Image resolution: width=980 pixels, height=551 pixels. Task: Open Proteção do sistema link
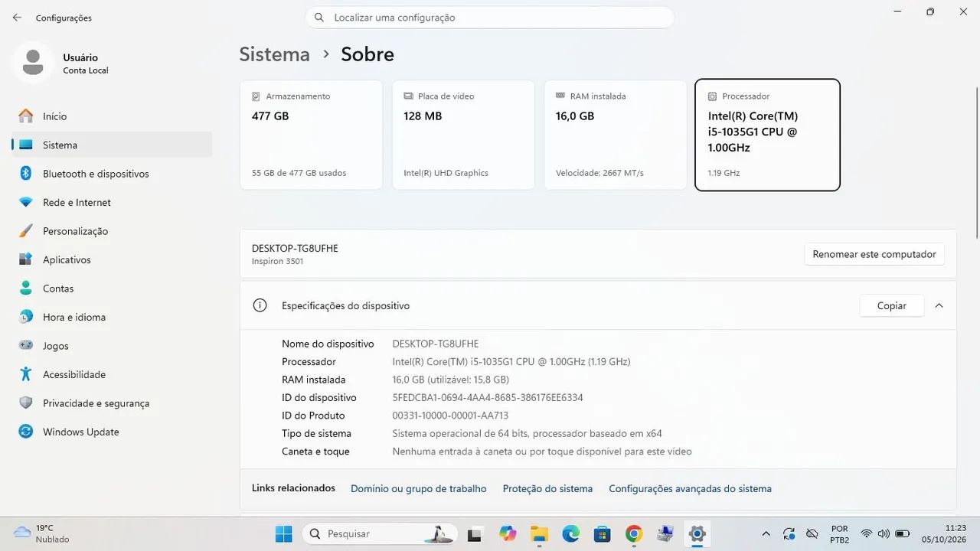tap(547, 488)
